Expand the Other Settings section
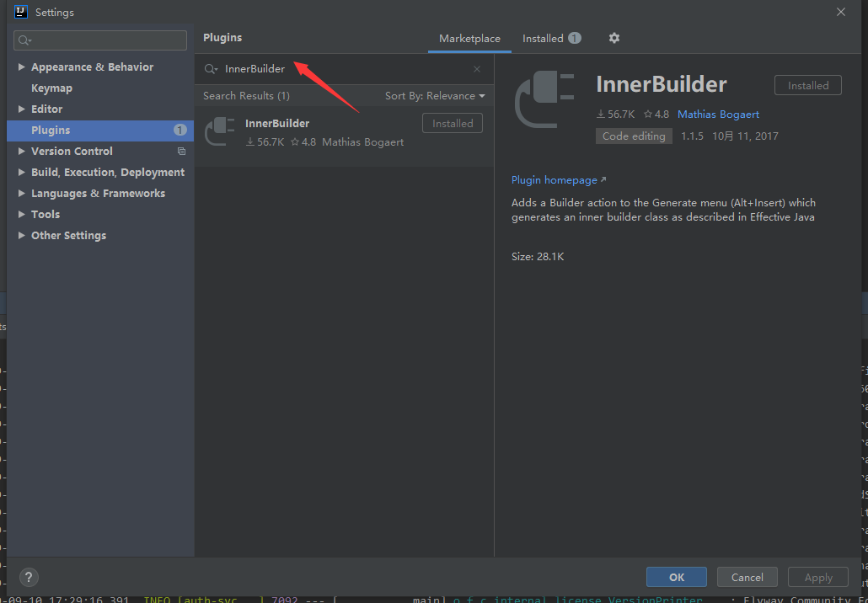This screenshot has height=603, width=868. 22,235
